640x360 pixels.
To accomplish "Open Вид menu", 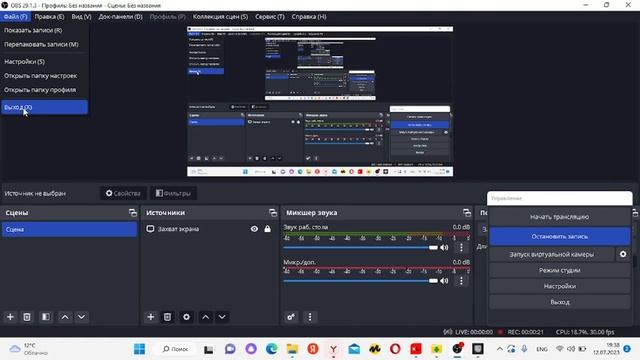I will pyautogui.click(x=82, y=17).
